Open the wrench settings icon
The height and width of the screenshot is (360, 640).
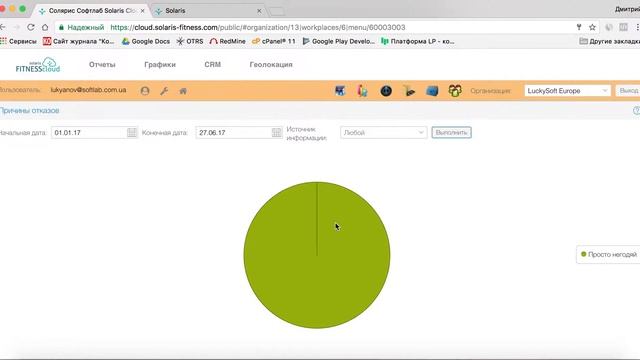click(x=164, y=91)
